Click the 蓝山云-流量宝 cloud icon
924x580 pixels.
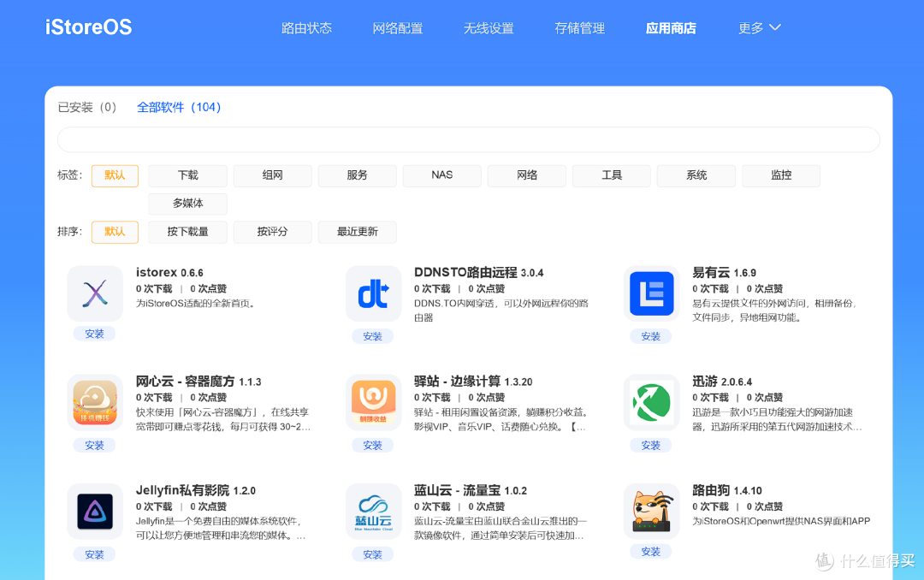(x=373, y=510)
